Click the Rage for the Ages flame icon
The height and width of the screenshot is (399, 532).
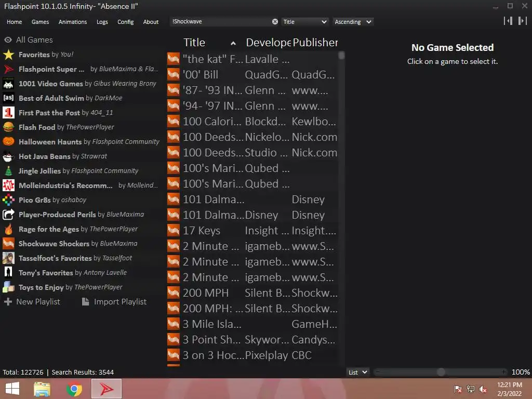[8, 229]
